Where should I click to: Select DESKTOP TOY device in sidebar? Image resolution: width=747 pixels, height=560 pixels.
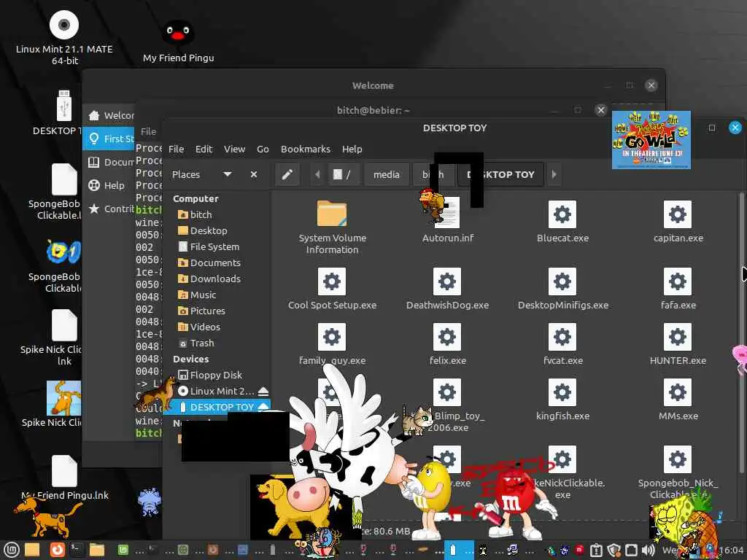[217, 407]
